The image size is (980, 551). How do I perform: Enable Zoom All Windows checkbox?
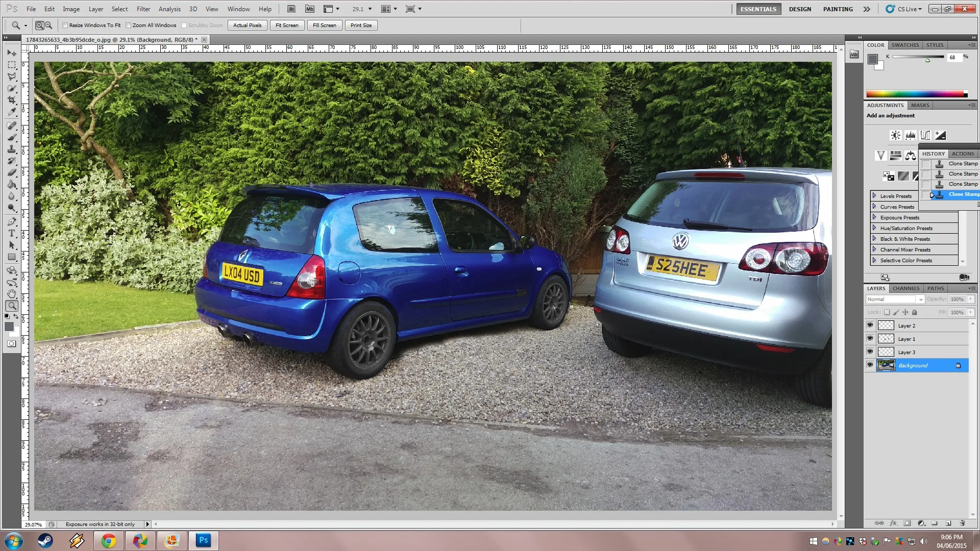coord(129,25)
